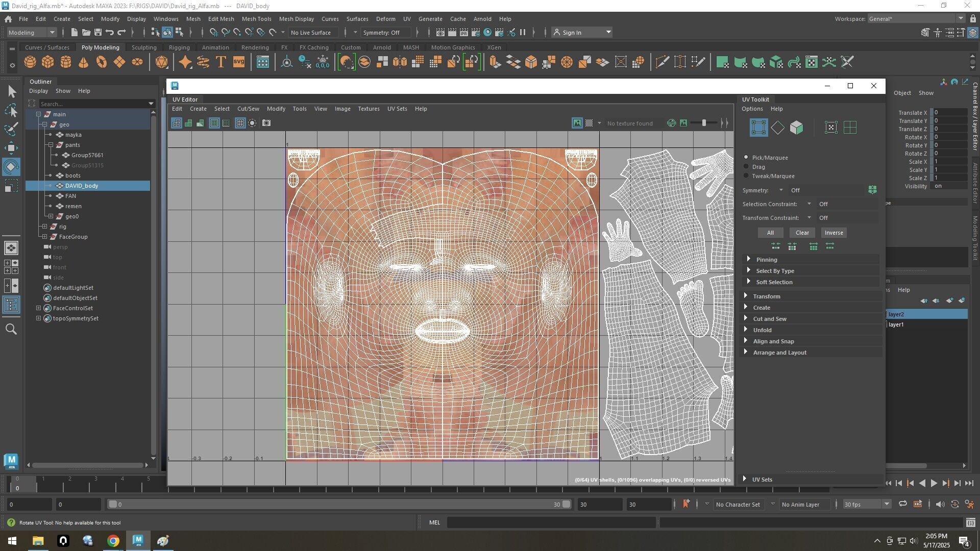Viewport: 980px width, 551px height.
Task: Toggle the UV Editor grid display icon
Action: coord(240,123)
